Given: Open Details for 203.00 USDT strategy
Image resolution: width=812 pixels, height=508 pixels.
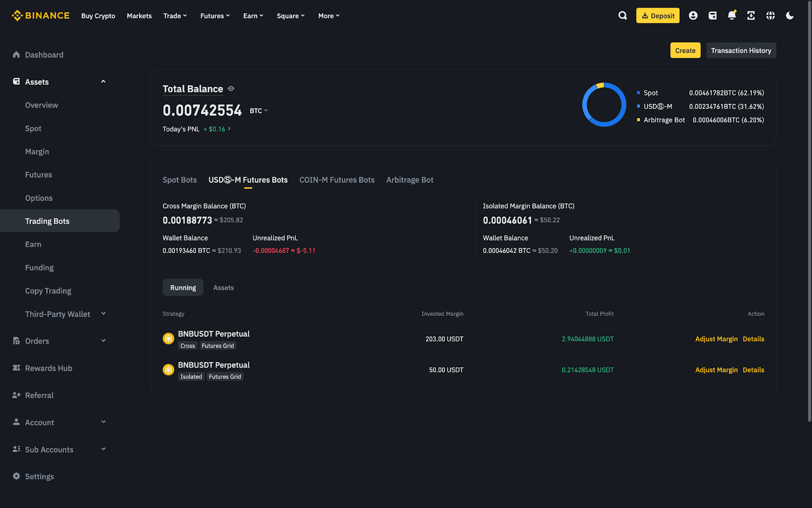Looking at the screenshot, I should tap(753, 339).
